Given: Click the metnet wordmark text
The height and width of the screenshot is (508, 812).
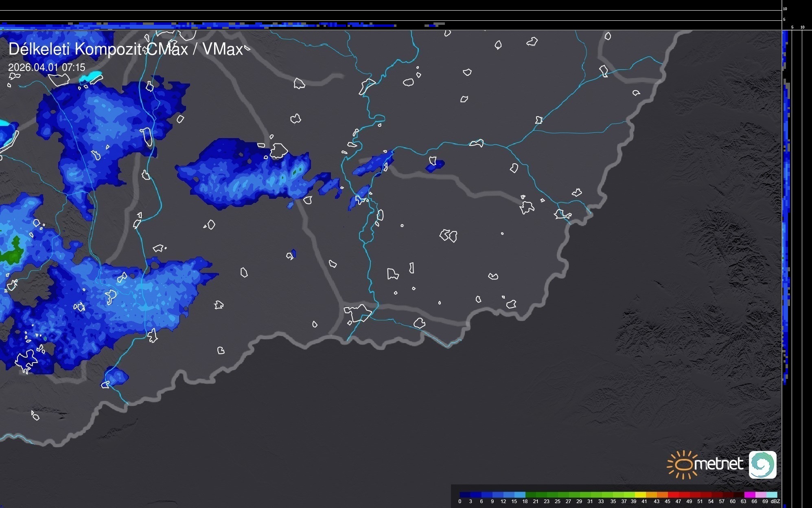Looking at the screenshot, I should [x=718, y=464].
